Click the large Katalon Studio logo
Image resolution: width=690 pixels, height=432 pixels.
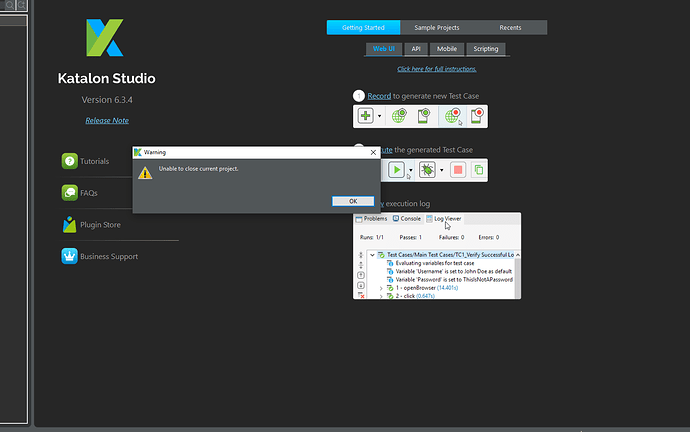coord(105,37)
